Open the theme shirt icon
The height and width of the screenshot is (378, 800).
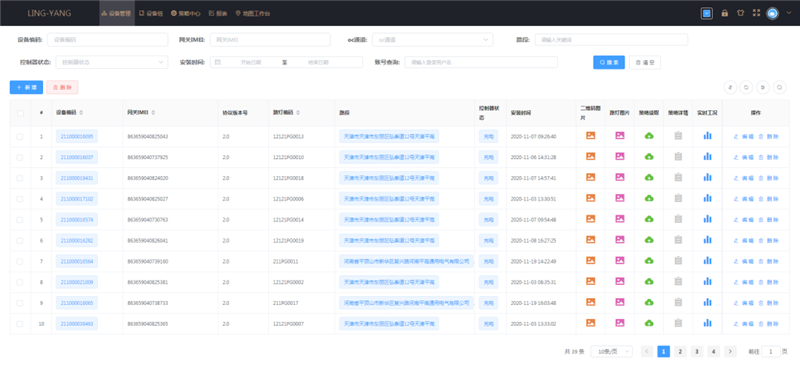pos(740,13)
